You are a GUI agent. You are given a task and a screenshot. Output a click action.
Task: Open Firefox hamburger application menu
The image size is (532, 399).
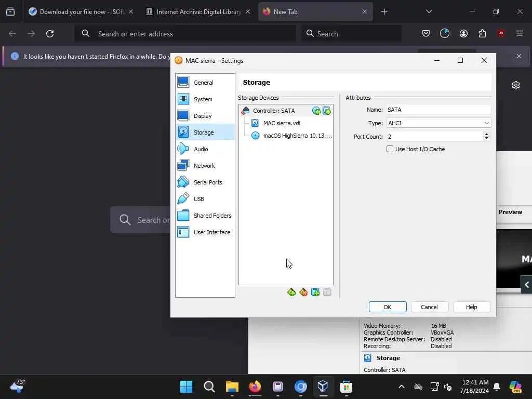[x=520, y=33]
